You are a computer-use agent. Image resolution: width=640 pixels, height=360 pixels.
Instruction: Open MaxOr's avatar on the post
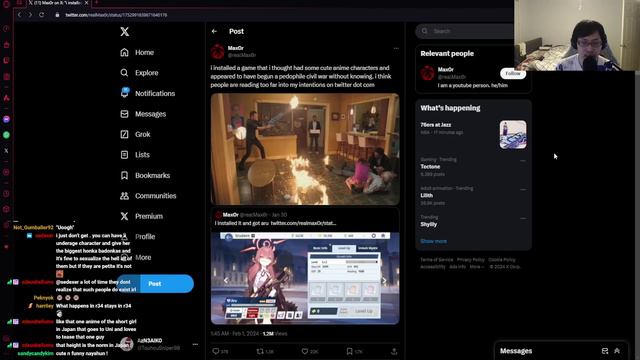218,51
